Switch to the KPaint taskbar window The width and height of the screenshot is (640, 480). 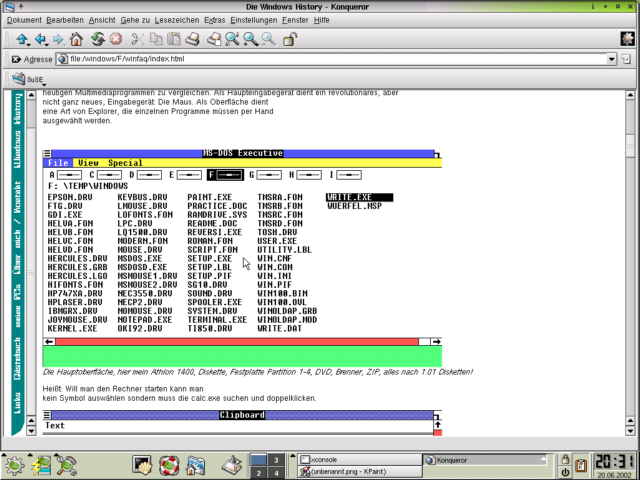tap(359, 472)
